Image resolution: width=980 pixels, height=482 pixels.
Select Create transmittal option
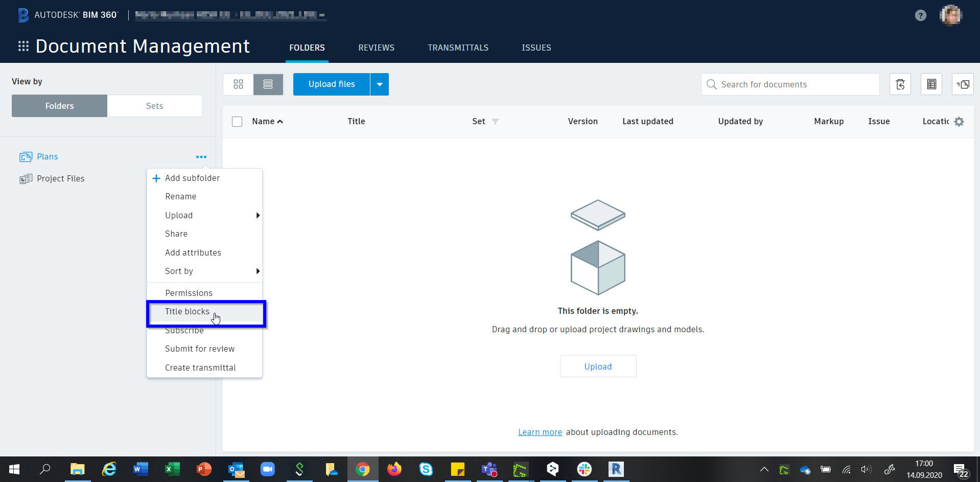pos(204,368)
